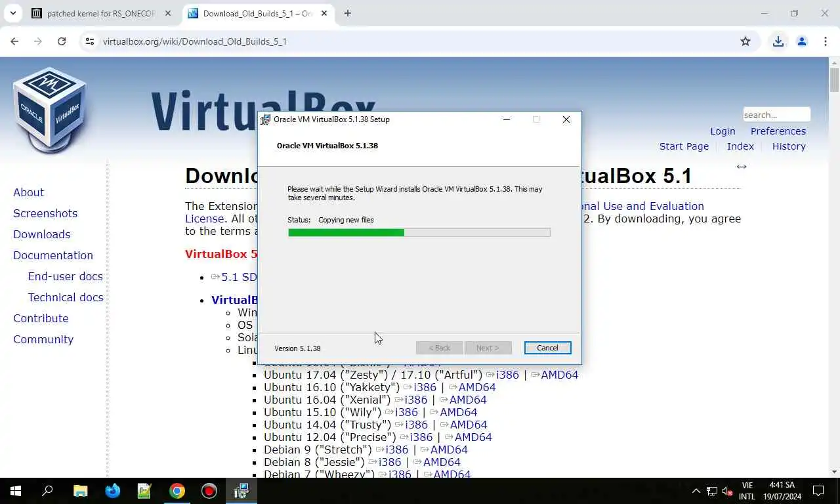
Task: Open Contribute in the sidebar
Action: [41, 318]
